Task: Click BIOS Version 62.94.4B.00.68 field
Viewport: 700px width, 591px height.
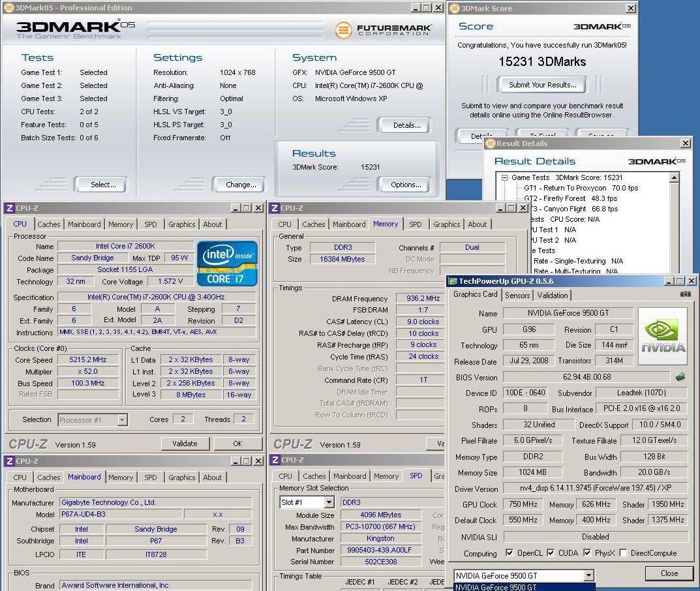Action: (586, 377)
